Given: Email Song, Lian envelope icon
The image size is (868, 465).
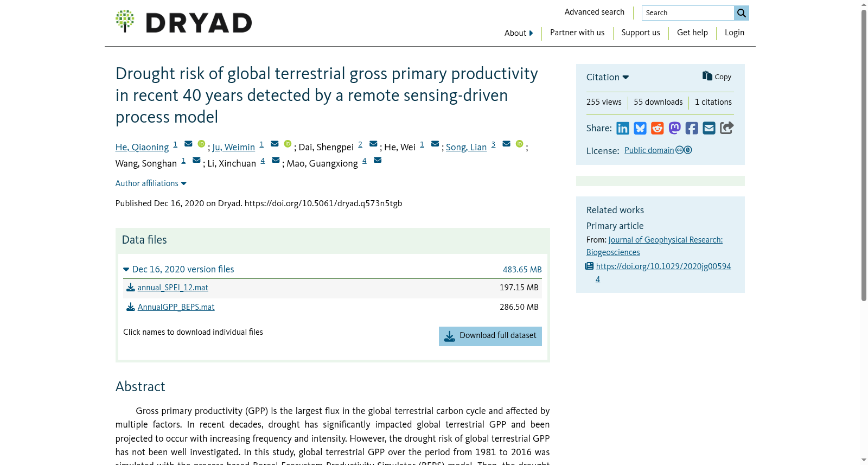Looking at the screenshot, I should click(x=506, y=144).
